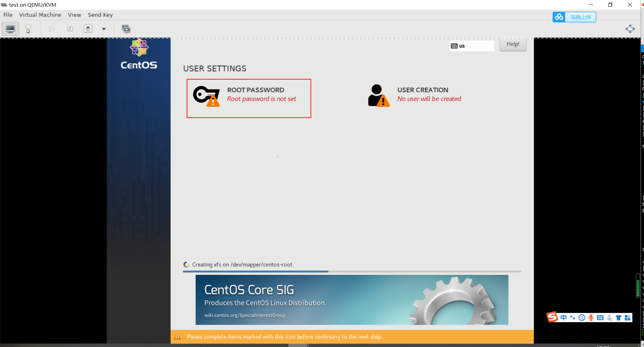Click the wiki.centos.org/SpecialInterestGroup link text
This screenshot has height=347, width=644.
pyautogui.click(x=245, y=315)
